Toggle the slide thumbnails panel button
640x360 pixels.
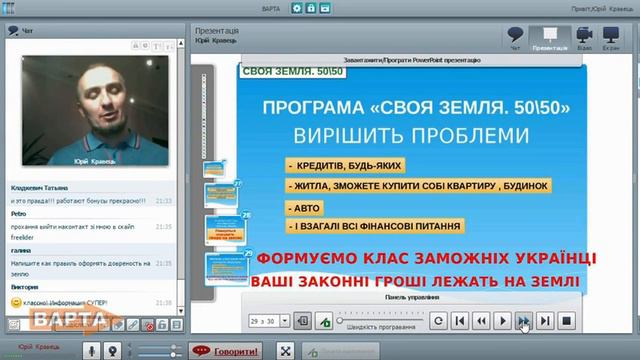(302, 321)
